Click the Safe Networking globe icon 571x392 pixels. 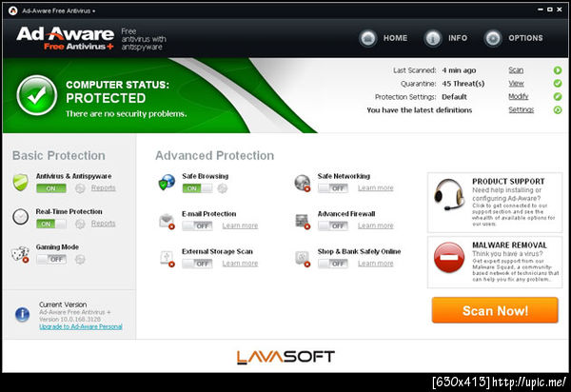point(303,183)
